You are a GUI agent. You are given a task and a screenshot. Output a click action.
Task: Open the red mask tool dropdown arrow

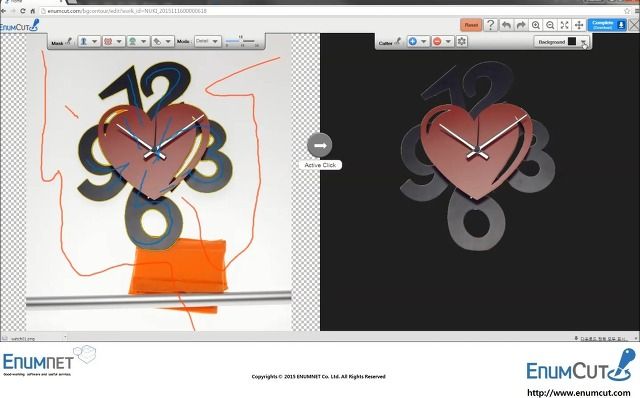point(119,42)
